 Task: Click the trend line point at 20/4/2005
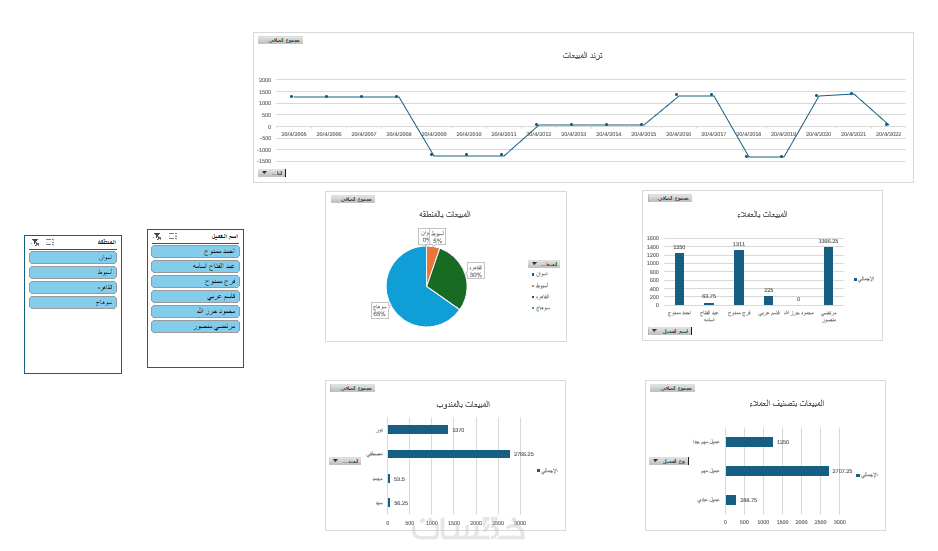click(291, 96)
